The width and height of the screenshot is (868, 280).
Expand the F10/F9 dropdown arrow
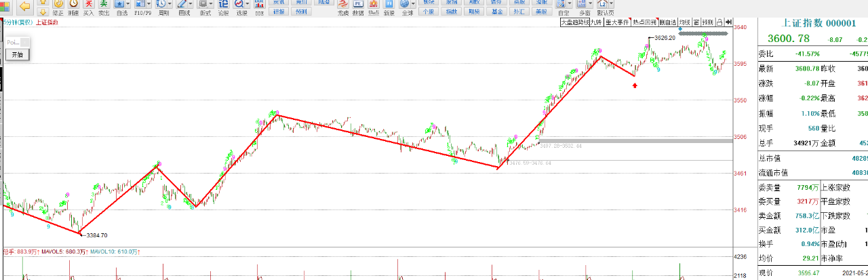(150, 3)
